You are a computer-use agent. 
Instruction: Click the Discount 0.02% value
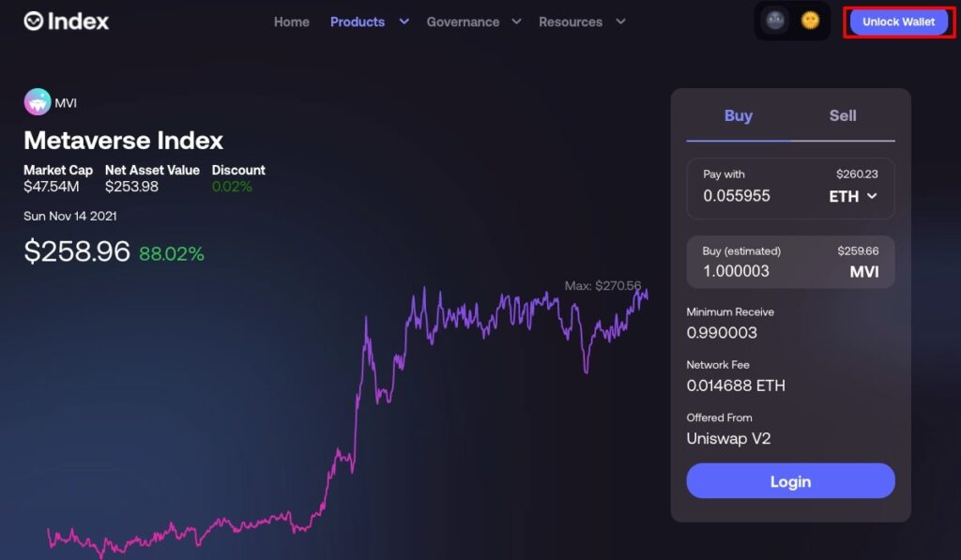click(232, 187)
